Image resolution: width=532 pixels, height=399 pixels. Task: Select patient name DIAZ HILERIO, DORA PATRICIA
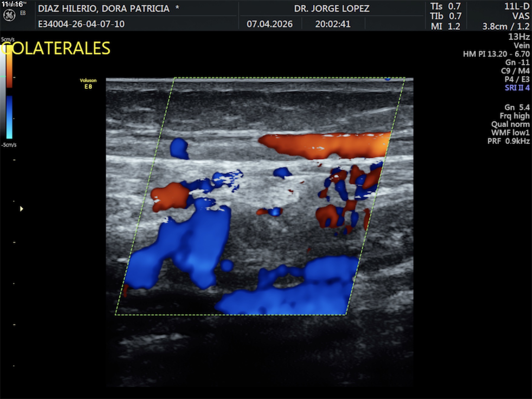pos(104,8)
